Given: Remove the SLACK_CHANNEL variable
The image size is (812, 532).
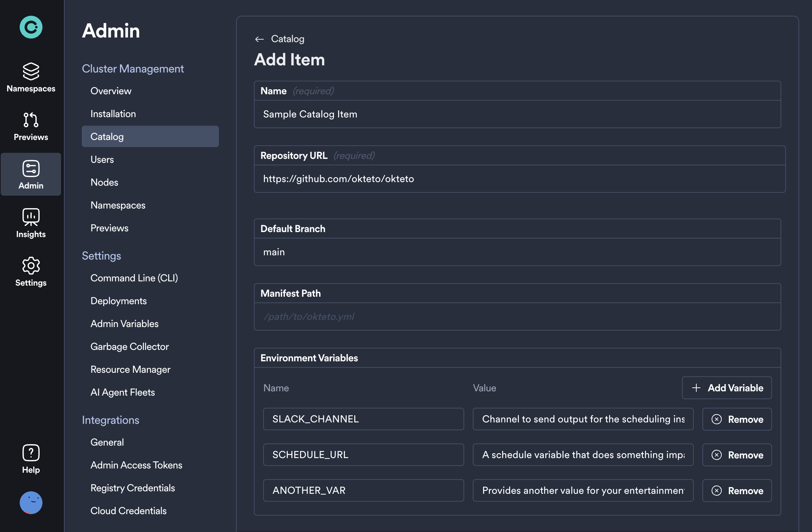Looking at the screenshot, I should tap(737, 419).
